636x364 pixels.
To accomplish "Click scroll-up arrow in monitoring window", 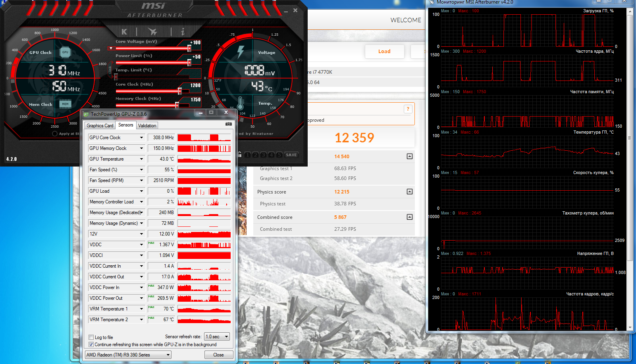I will pos(630,11).
